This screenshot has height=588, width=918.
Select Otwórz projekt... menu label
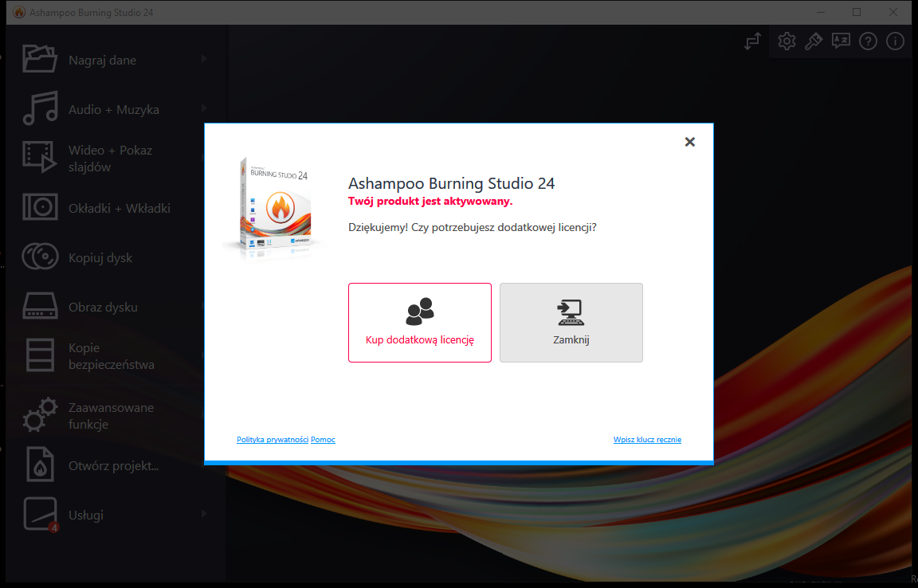[x=114, y=465]
